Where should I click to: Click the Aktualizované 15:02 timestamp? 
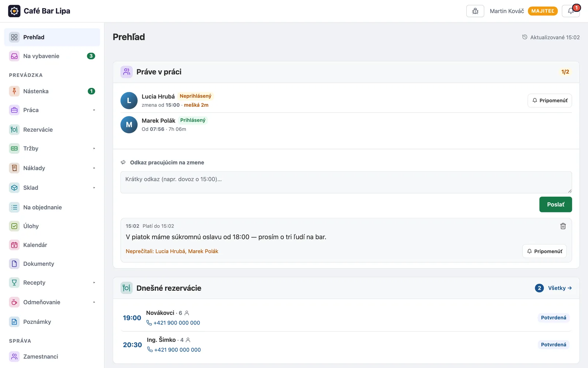pyautogui.click(x=551, y=37)
